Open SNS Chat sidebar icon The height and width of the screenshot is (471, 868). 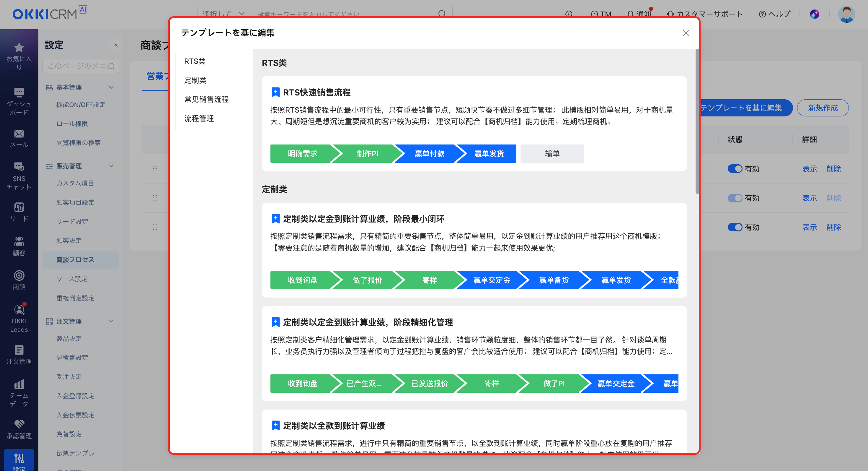(x=19, y=167)
